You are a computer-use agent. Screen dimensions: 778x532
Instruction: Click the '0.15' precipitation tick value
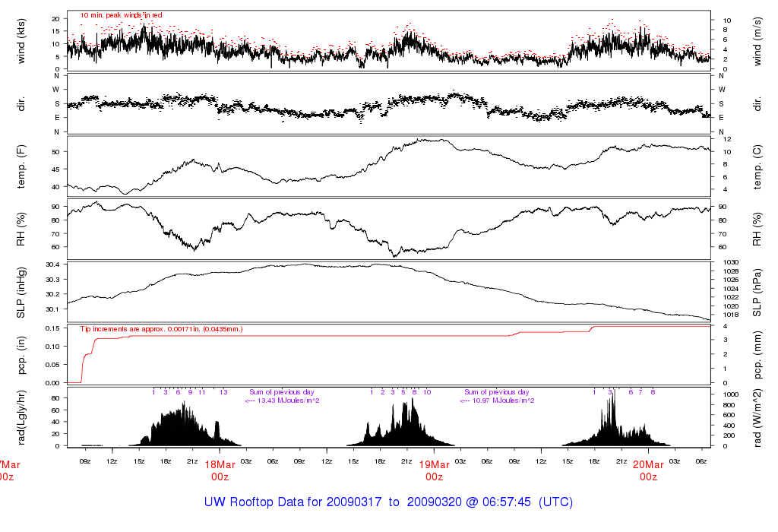tap(52, 328)
